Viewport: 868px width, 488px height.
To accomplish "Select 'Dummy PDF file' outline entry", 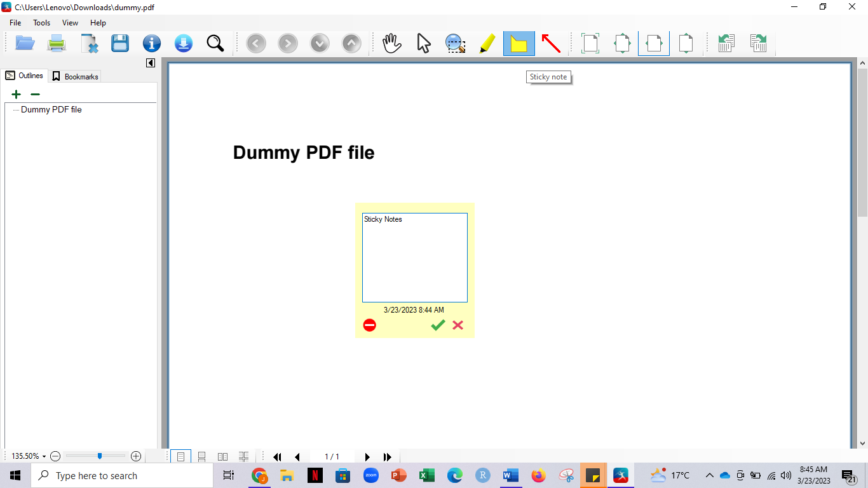I will pos(51,109).
